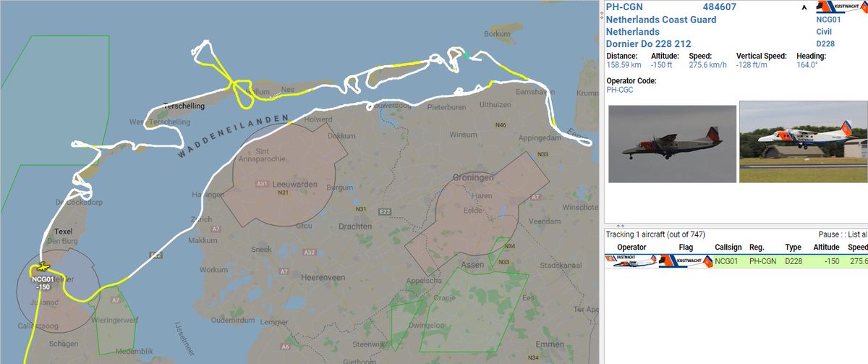Click the Texel island label on map

64,232
